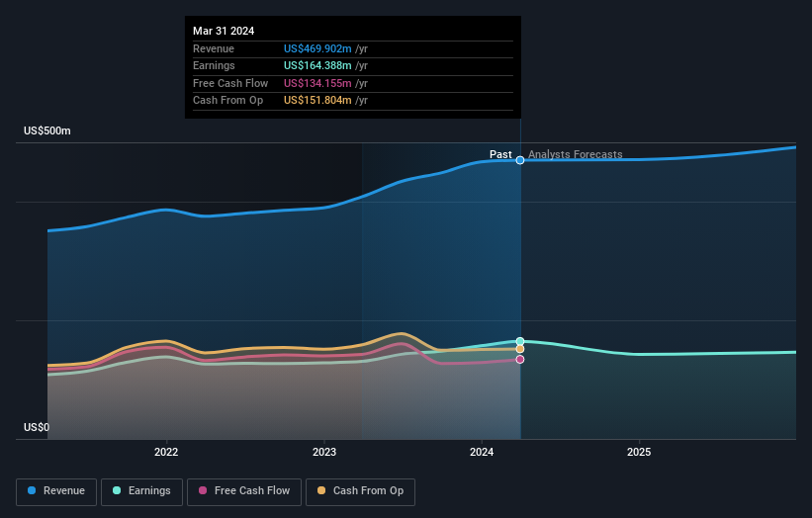The width and height of the screenshot is (812, 518).
Task: Click the 2022 x-axis label
Action: pyautogui.click(x=166, y=453)
